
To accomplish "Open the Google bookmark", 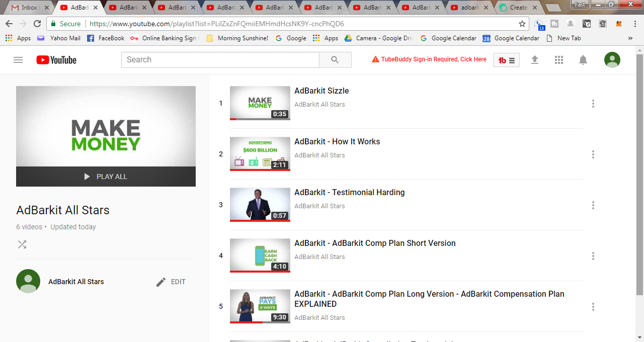I will tap(291, 38).
